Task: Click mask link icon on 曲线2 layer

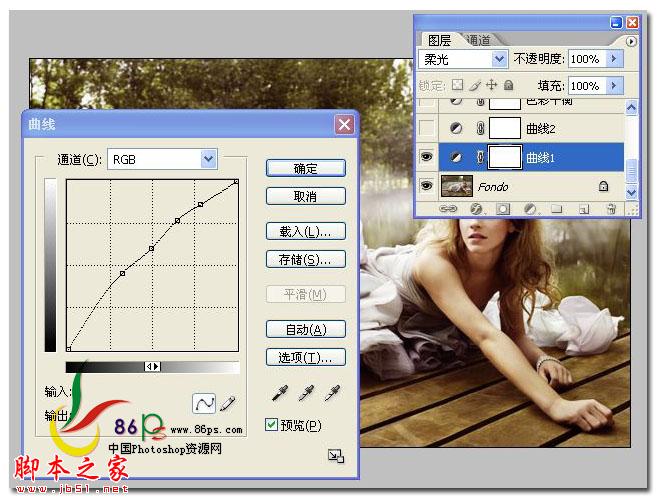Action: coord(480,128)
